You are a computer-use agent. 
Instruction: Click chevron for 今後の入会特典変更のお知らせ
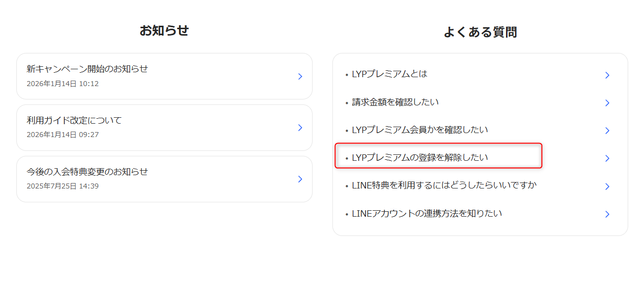(300, 179)
